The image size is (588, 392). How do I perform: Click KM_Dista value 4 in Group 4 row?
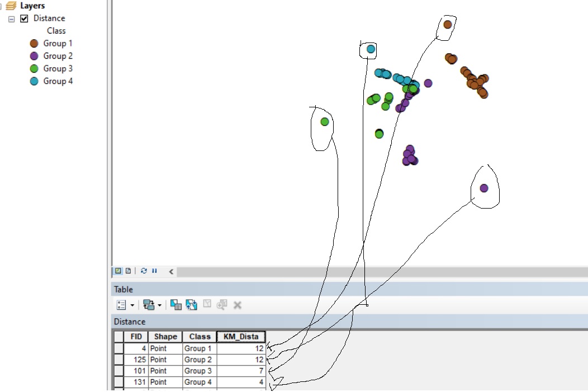coord(241,382)
